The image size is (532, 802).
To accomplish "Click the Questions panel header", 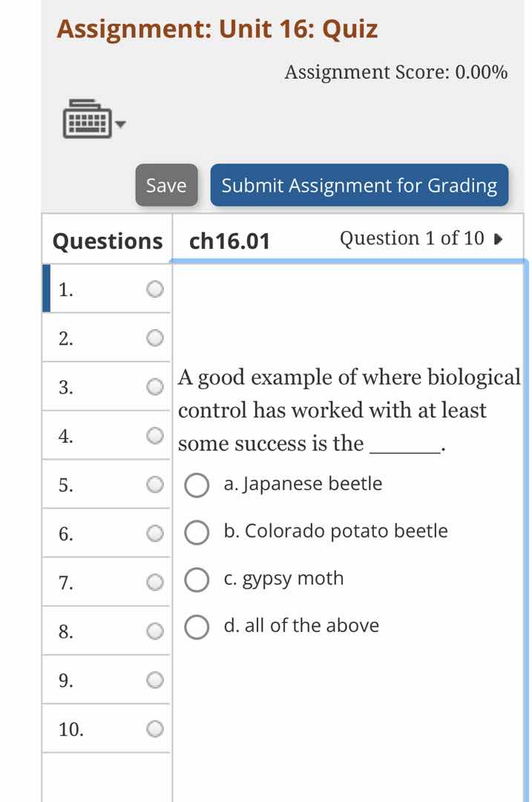I will tap(107, 241).
